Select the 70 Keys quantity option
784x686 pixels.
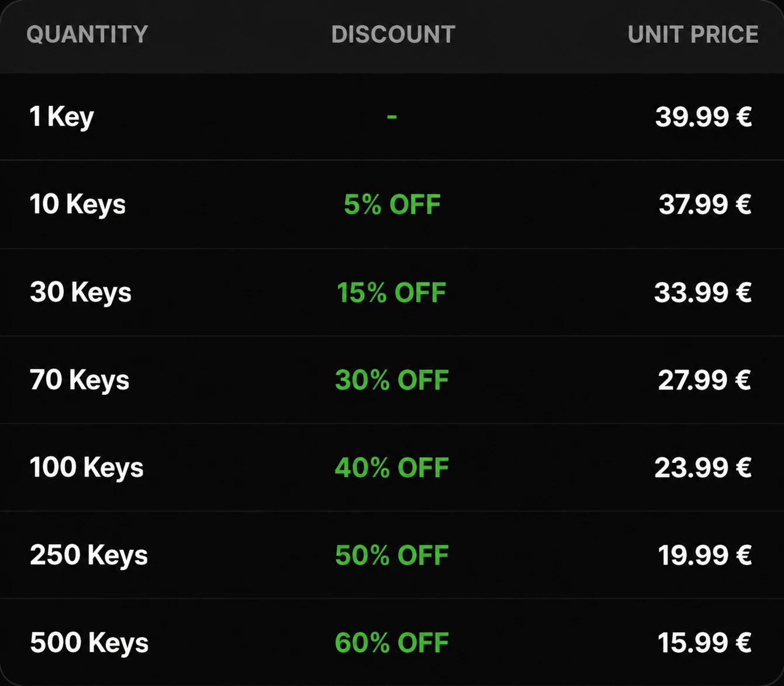(x=80, y=380)
